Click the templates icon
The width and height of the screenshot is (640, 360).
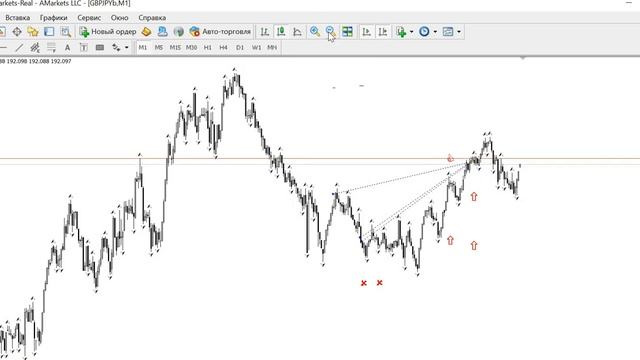click(448, 31)
